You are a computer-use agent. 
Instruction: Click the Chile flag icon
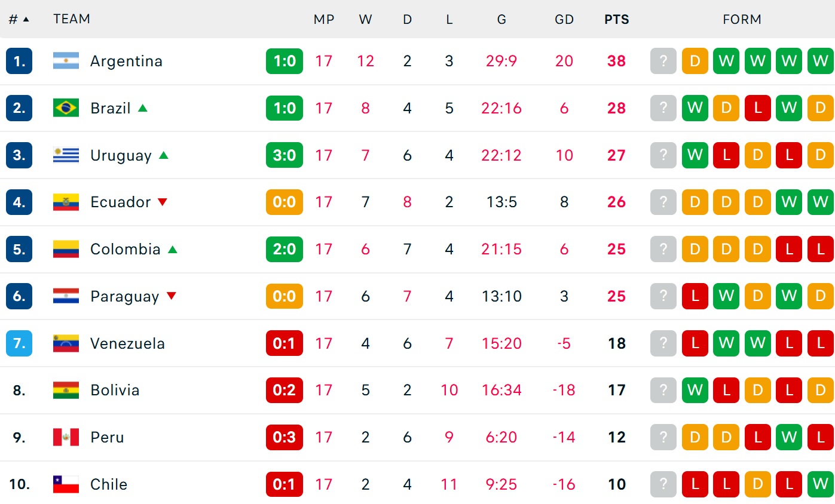(66, 484)
